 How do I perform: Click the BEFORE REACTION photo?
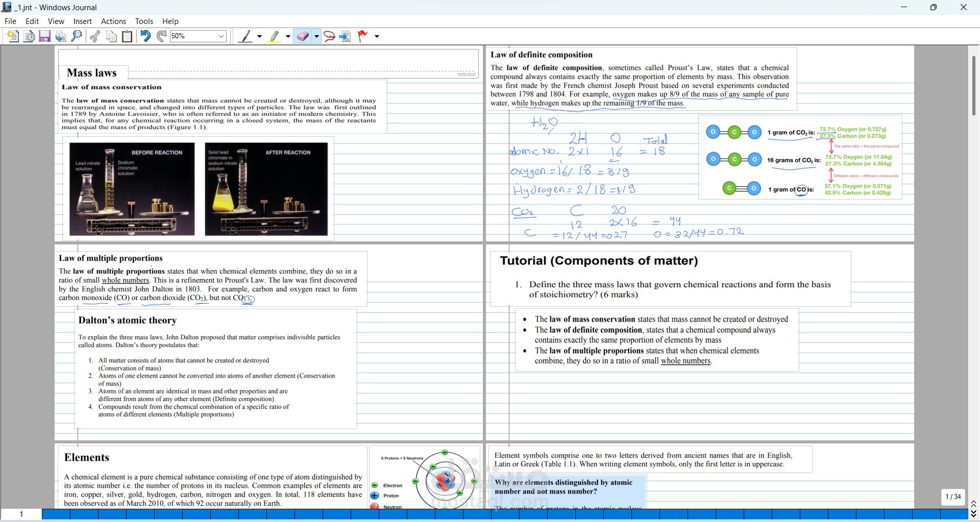(132, 189)
